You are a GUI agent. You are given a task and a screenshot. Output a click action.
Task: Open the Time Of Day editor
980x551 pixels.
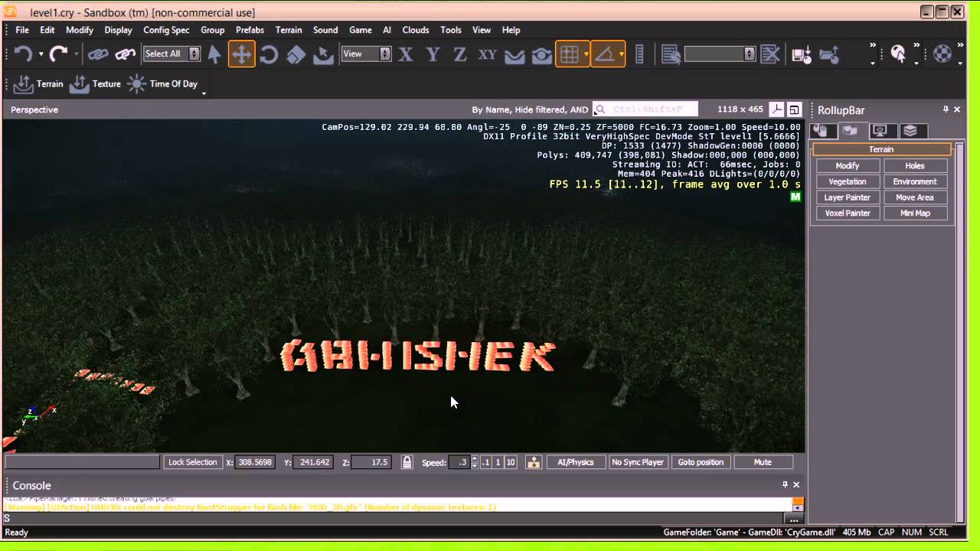[162, 84]
